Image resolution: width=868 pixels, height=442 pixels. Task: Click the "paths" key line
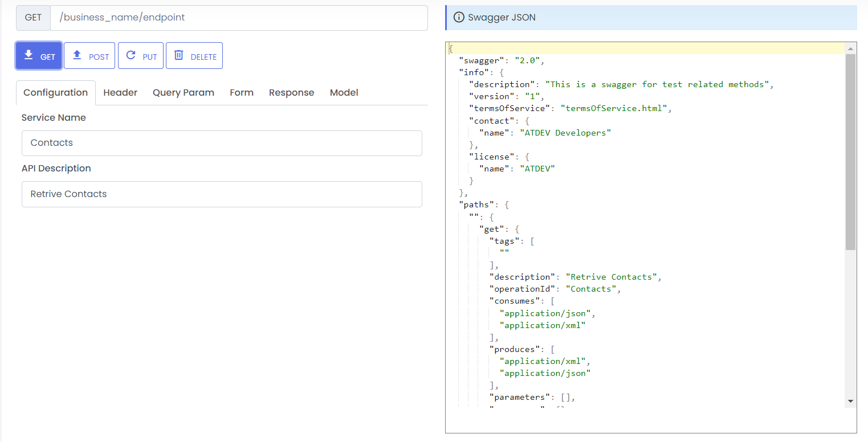(484, 205)
